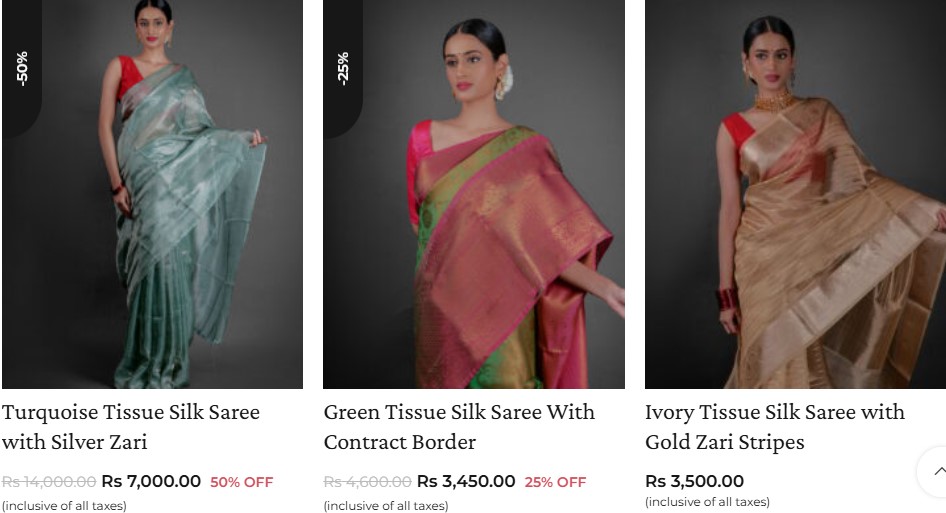The width and height of the screenshot is (946, 513).
Task: Click the Rs 3,500.00 price
Action: (x=694, y=482)
